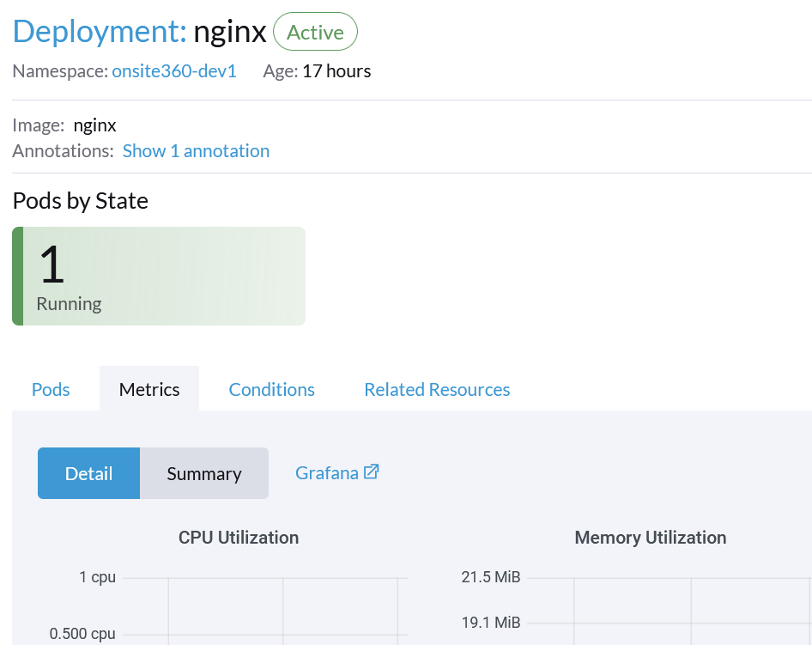
Task: Click the 21.5 MiB axis label
Action: coord(489,577)
